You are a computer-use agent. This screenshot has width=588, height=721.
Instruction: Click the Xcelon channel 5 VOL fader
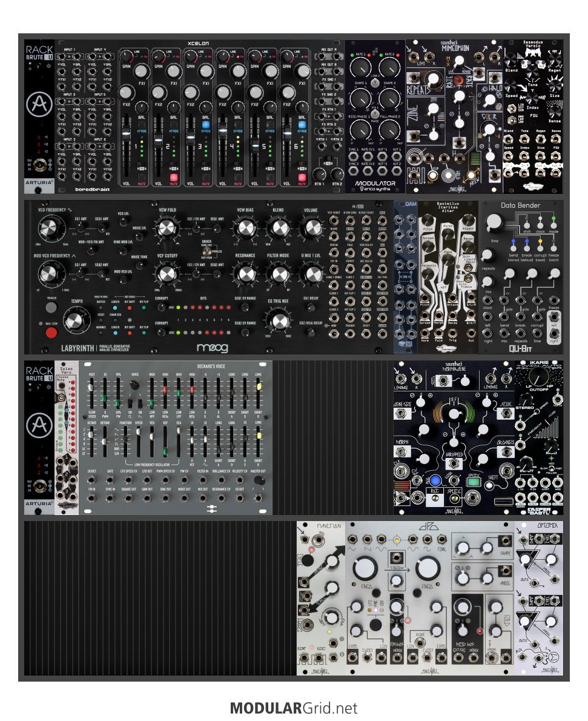point(255,146)
